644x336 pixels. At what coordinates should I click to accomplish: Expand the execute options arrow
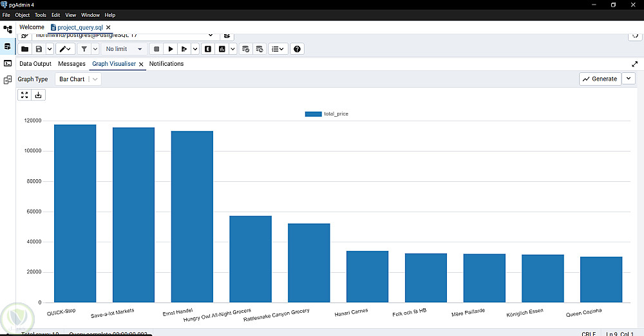pyautogui.click(x=195, y=49)
